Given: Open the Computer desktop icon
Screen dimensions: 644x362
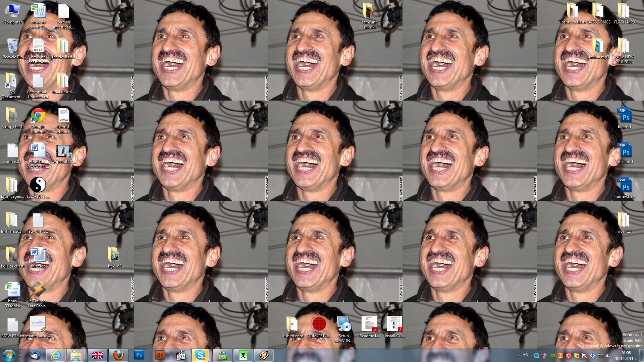Looking at the screenshot, I should 13,14.
